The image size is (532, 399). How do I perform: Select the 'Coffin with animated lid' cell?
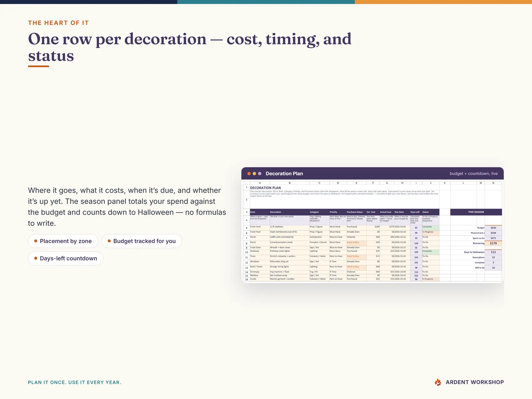289,238
